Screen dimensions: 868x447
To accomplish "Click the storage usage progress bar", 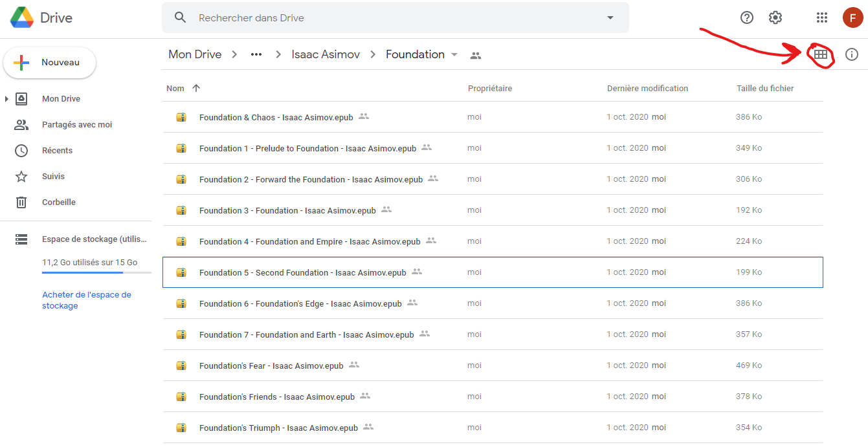I will [x=96, y=272].
